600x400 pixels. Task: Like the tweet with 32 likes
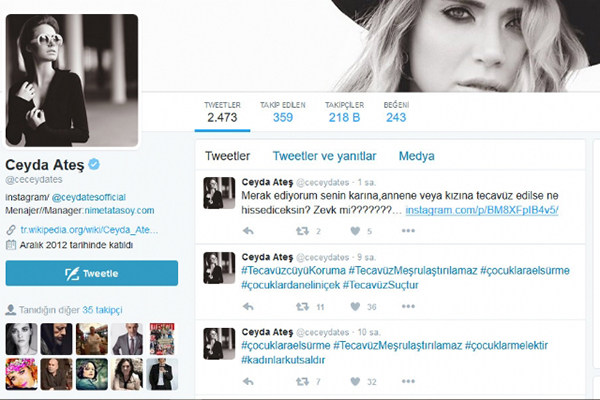[x=355, y=381]
